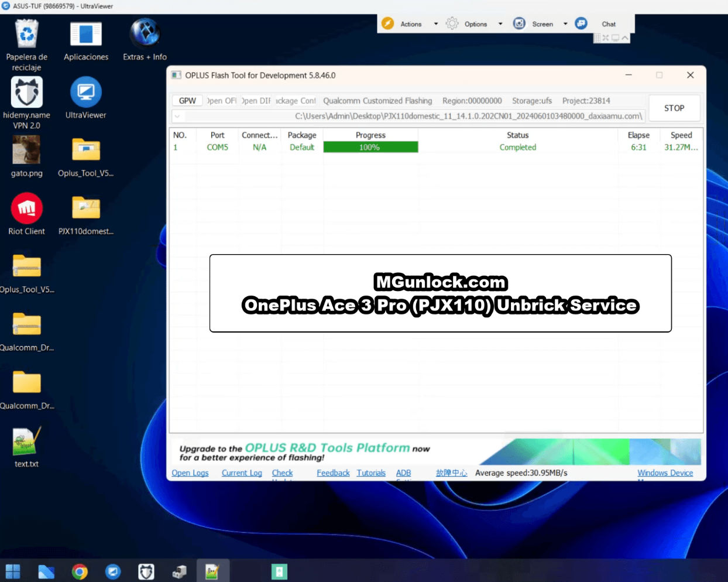Viewport: 728px width, 582px height.
Task: Click the Tutorials link
Action: (371, 473)
